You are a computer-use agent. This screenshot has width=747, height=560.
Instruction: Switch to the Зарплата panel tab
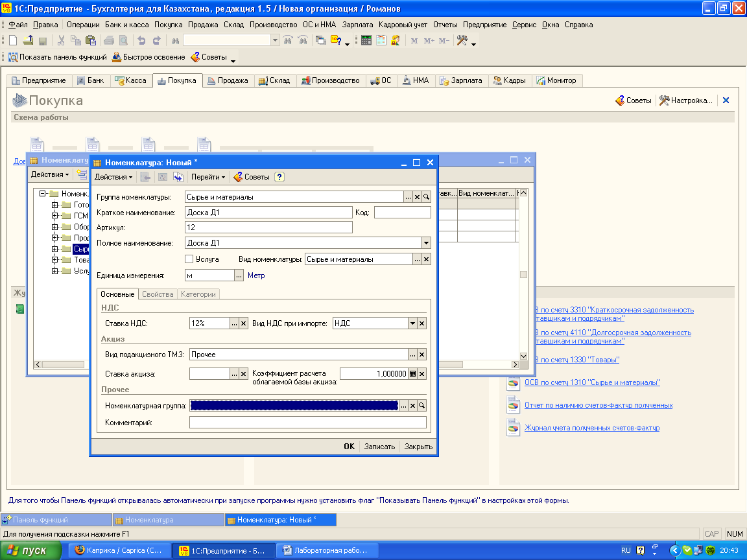click(x=460, y=80)
